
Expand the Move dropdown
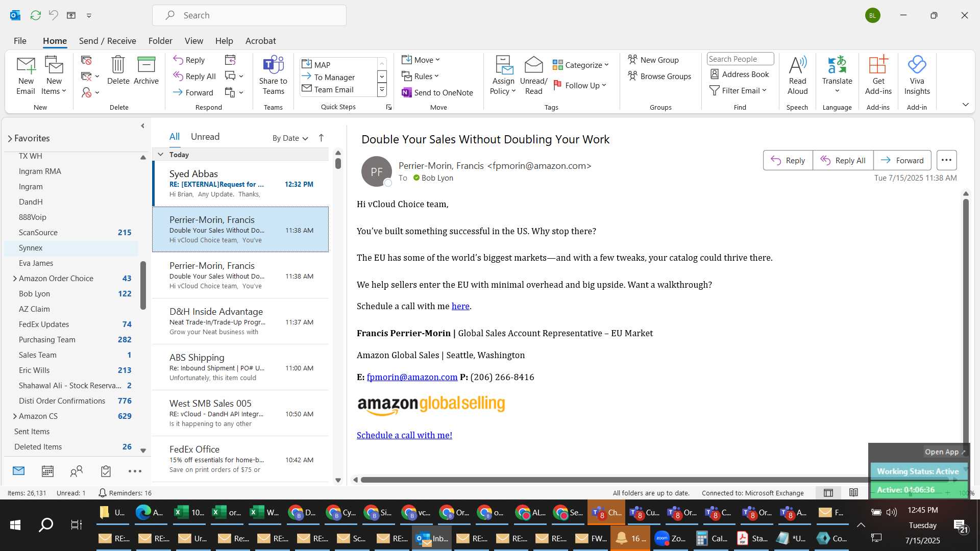421,60
